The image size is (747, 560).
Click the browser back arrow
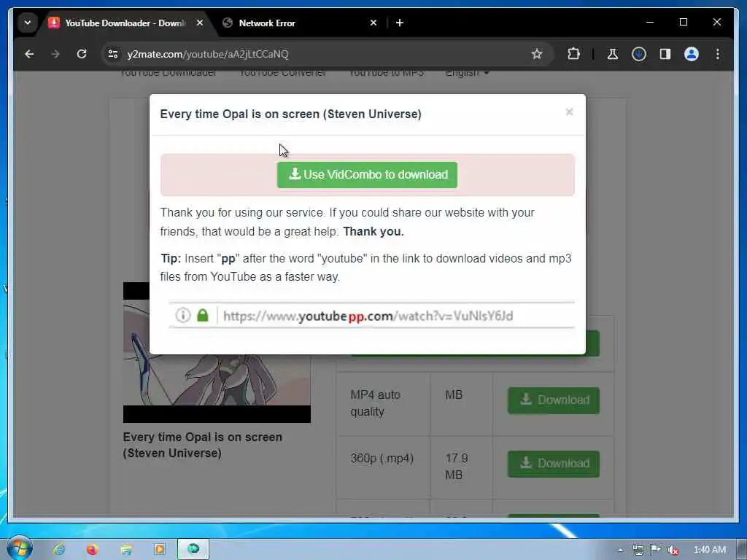click(29, 54)
